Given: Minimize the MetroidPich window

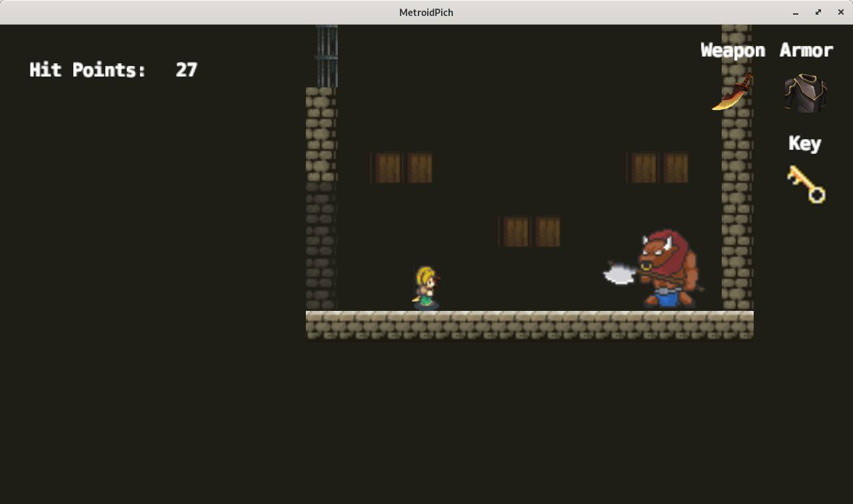Looking at the screenshot, I should (796, 12).
